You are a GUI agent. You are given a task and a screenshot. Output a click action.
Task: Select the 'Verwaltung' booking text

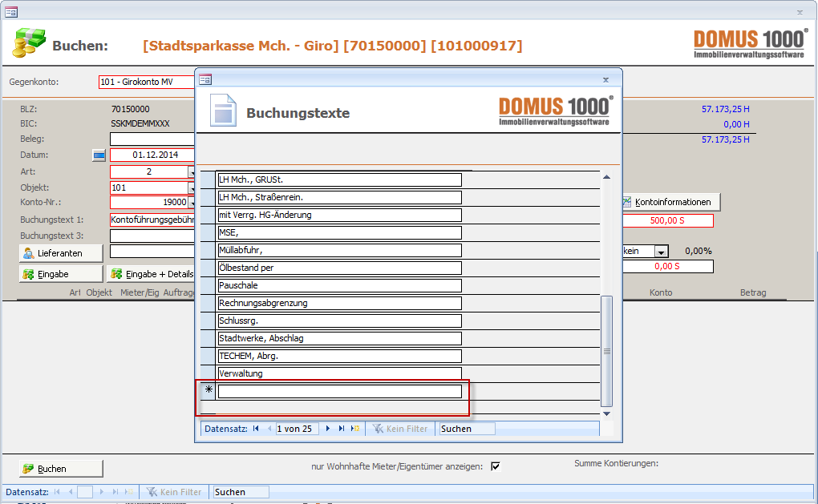tap(339, 373)
